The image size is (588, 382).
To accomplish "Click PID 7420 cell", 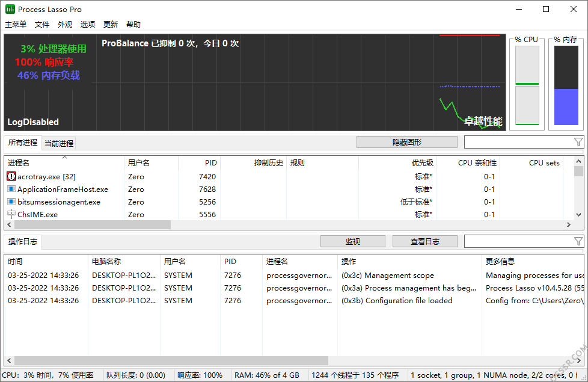I will pos(207,176).
